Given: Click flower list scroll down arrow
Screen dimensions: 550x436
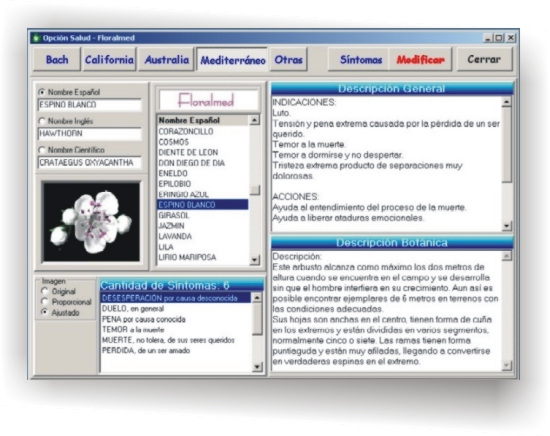Looking at the screenshot, I should pyautogui.click(x=255, y=260).
